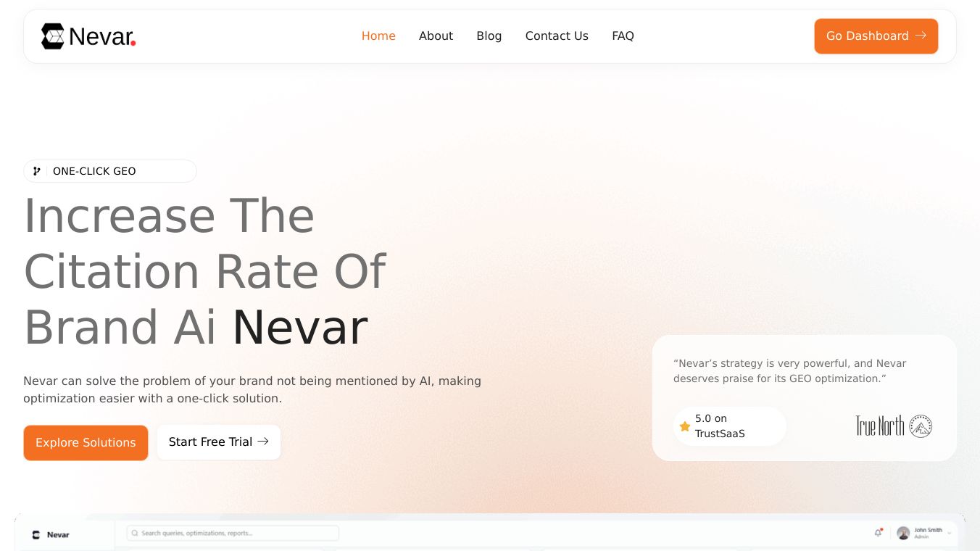Click the Explore Solutions button

[86, 442]
